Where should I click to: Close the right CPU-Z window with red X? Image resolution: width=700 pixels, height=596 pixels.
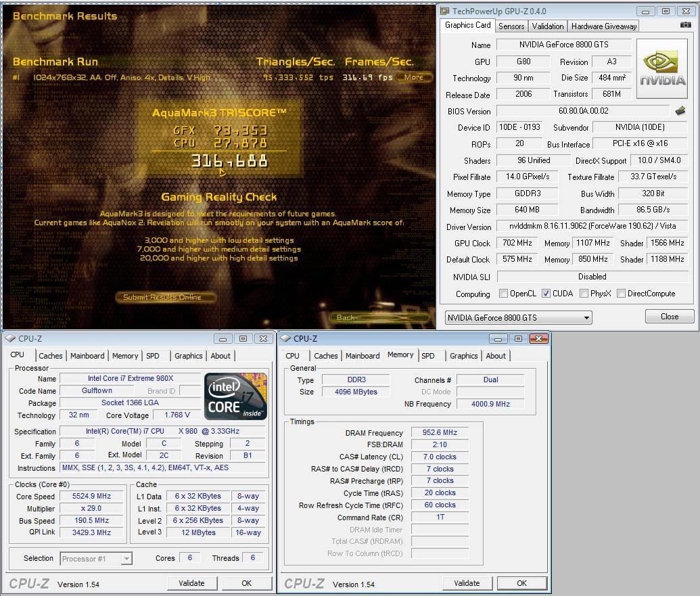pos(539,339)
